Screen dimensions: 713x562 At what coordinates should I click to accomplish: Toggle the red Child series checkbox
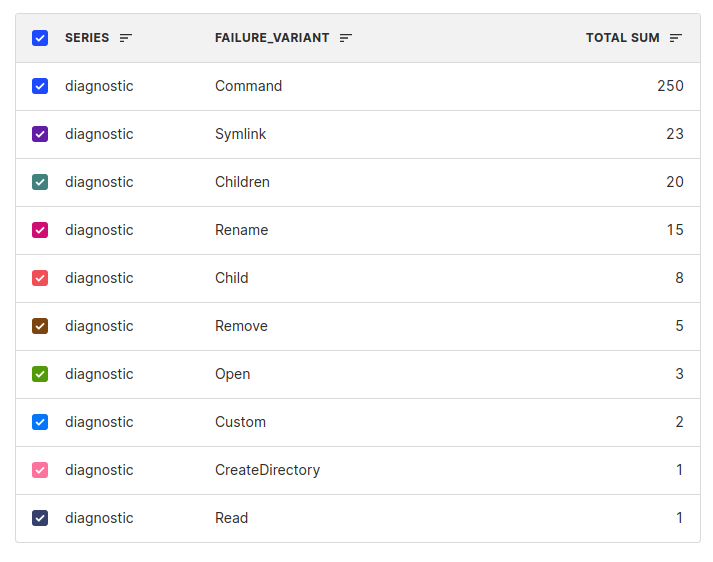point(40,278)
